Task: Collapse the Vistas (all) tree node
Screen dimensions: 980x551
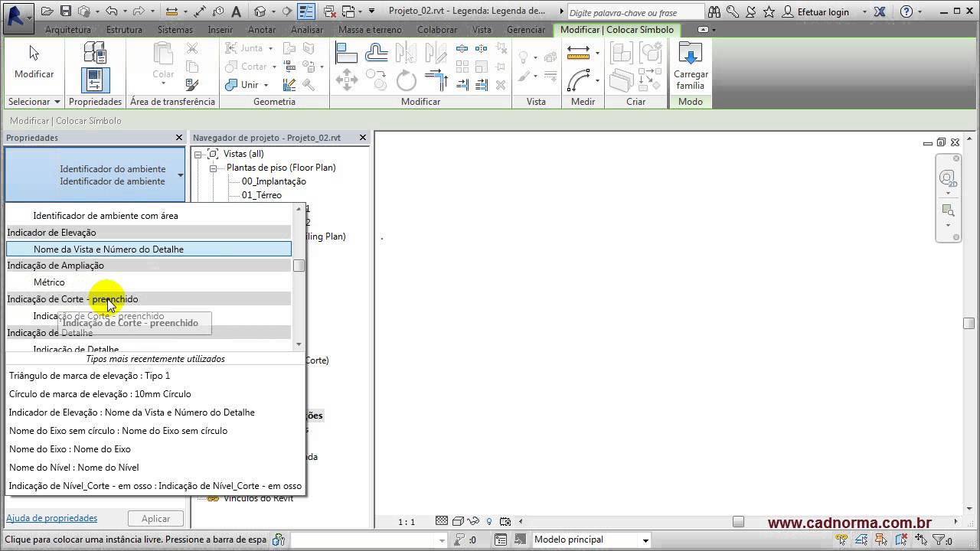Action: [198, 154]
